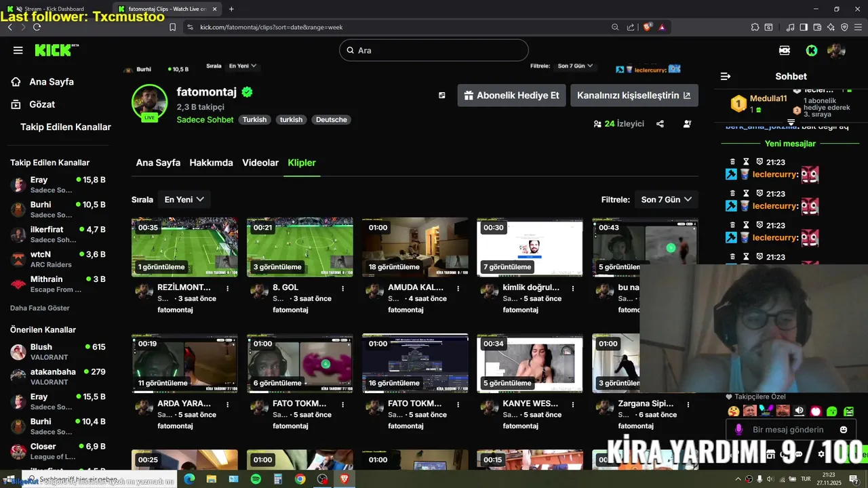Screen dimensions: 868x488
Task: Open the Brave Wallet icon
Action: pos(818,27)
